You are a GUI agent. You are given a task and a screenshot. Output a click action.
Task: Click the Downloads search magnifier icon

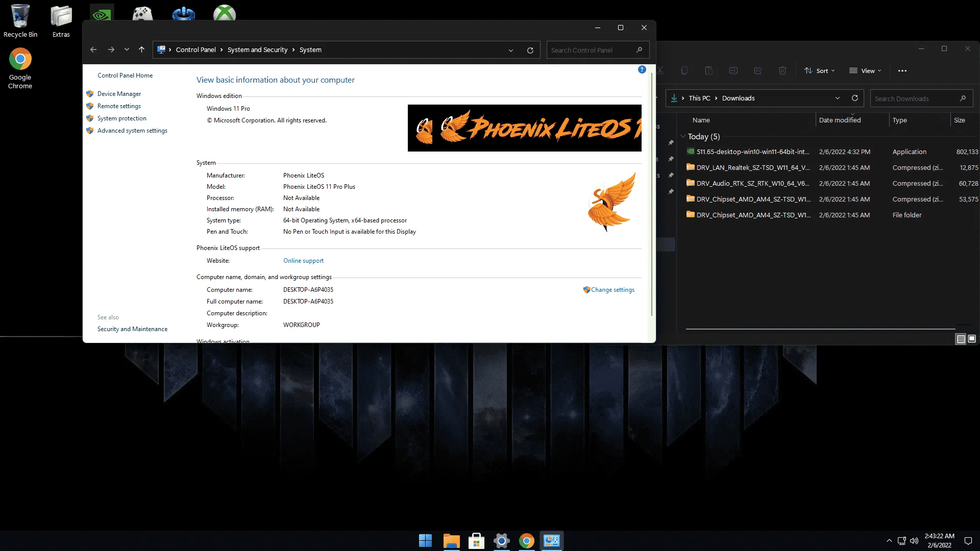[x=963, y=98]
